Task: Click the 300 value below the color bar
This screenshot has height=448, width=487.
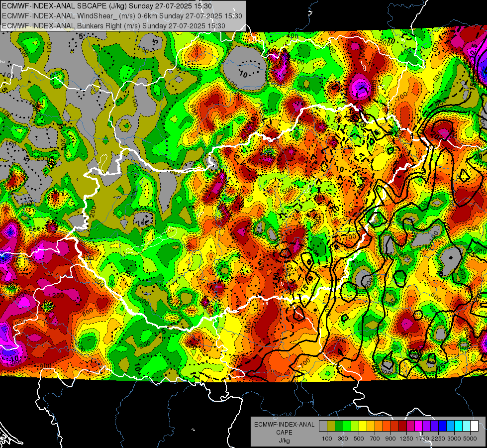Action: pyautogui.click(x=343, y=439)
